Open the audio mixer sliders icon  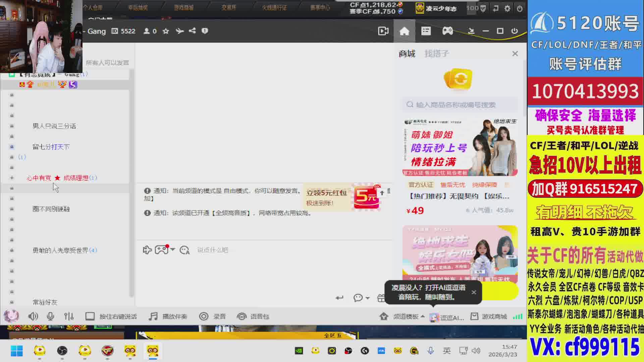pyautogui.click(x=69, y=316)
